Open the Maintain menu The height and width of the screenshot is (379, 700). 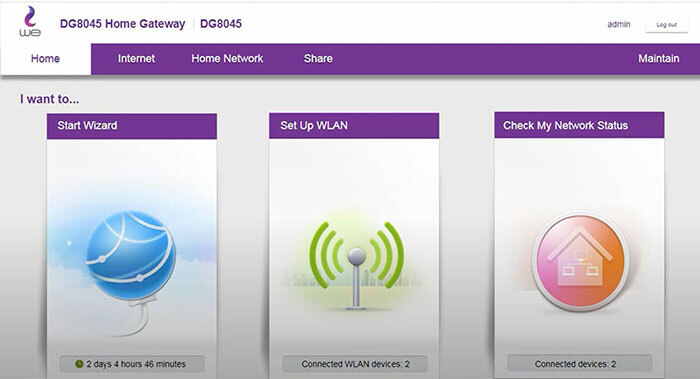point(658,58)
